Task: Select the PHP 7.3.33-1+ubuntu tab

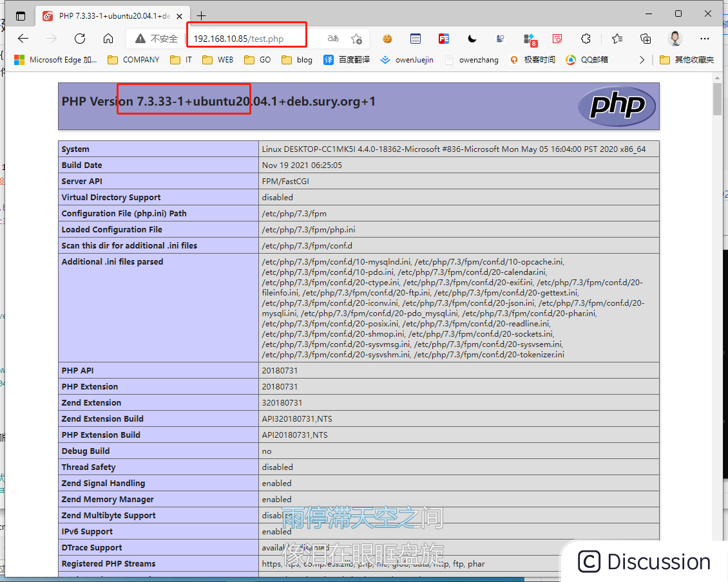Action: (x=114, y=16)
